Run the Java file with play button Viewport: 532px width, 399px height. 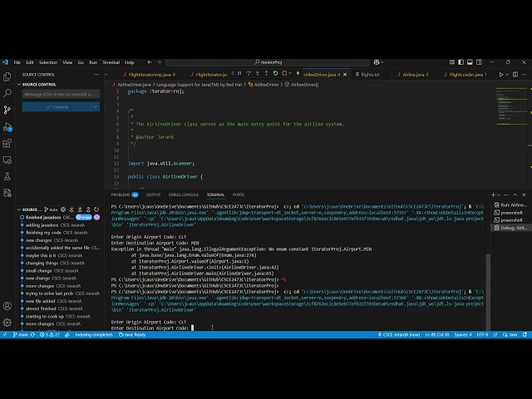click(x=500, y=74)
